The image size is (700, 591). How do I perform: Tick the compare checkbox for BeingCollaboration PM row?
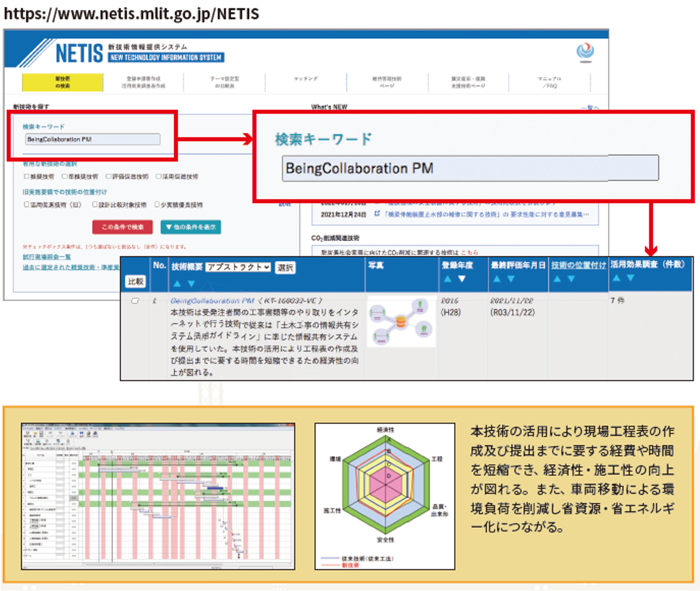coord(135,301)
